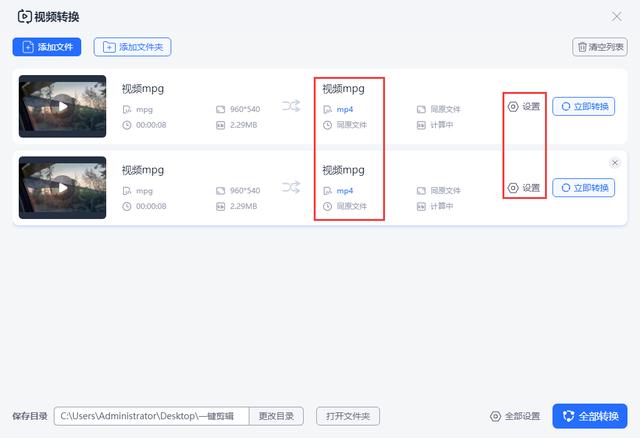640x438 pixels.
Task: Click the 添加文件 button
Action: 46,47
